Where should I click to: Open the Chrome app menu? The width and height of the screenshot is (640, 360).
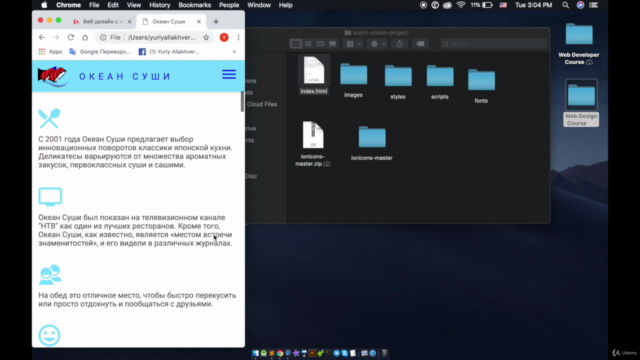[x=68, y=5]
